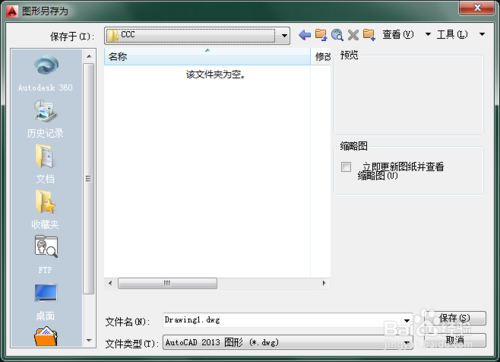
Task: Open the 历史记录 history location
Action: [x=46, y=119]
